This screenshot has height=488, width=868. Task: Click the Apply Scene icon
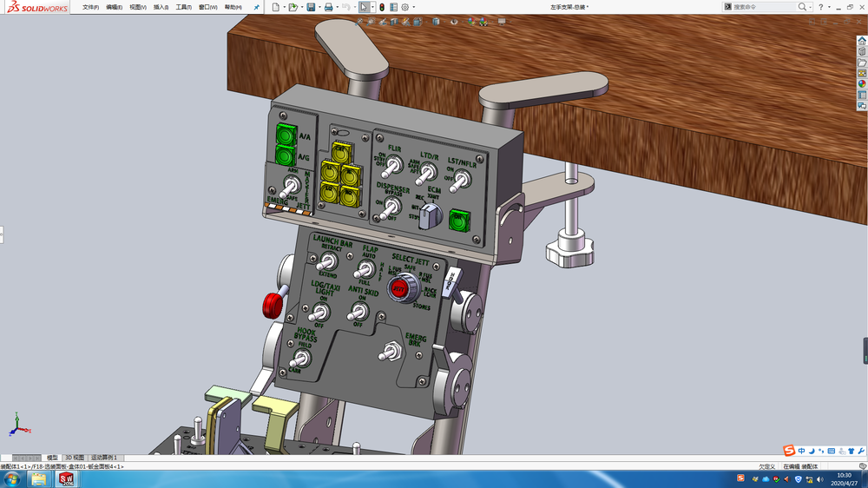483,22
